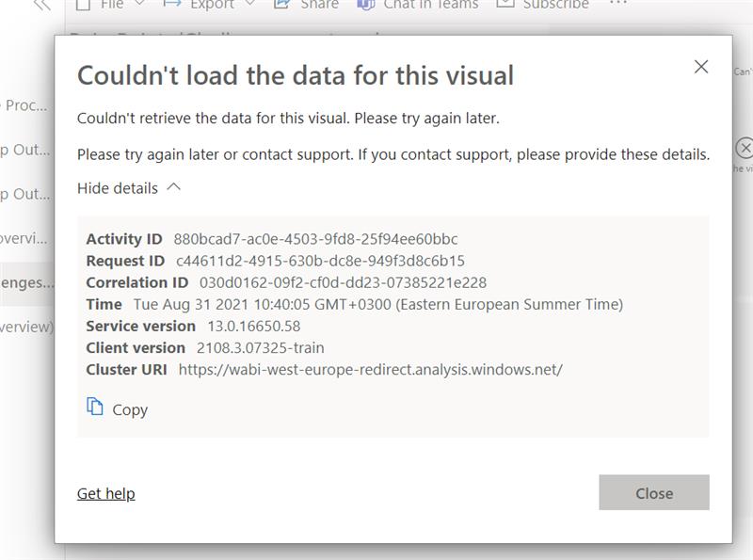Image resolution: width=753 pixels, height=560 pixels.
Task: Select the Cluster URI address
Action: coord(370,370)
